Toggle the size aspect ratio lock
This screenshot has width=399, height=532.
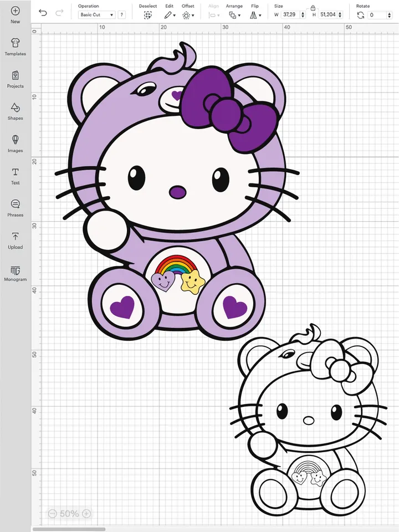coord(313,8)
